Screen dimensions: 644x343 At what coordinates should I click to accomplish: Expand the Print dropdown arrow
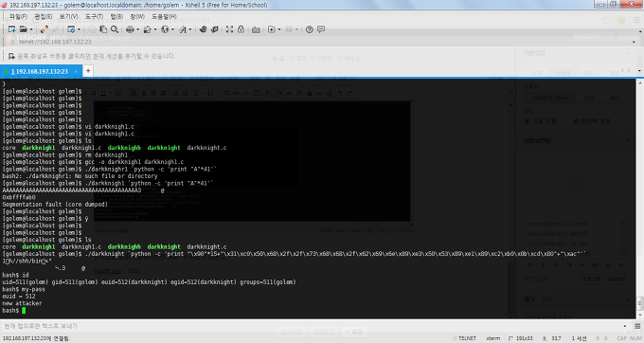[137, 29]
